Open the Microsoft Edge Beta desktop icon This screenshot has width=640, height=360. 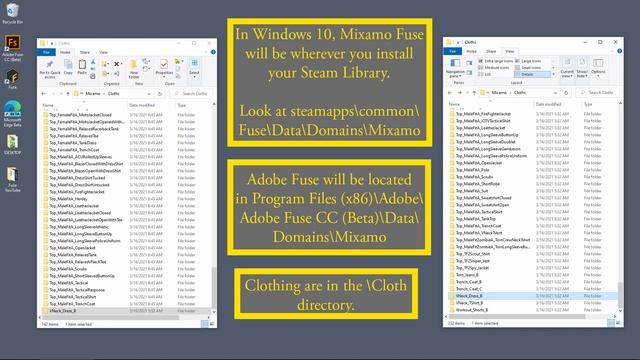(13, 114)
